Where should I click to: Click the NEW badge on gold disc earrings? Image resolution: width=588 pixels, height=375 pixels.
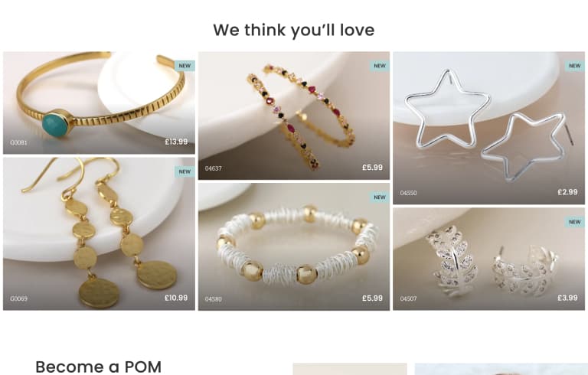tap(185, 171)
